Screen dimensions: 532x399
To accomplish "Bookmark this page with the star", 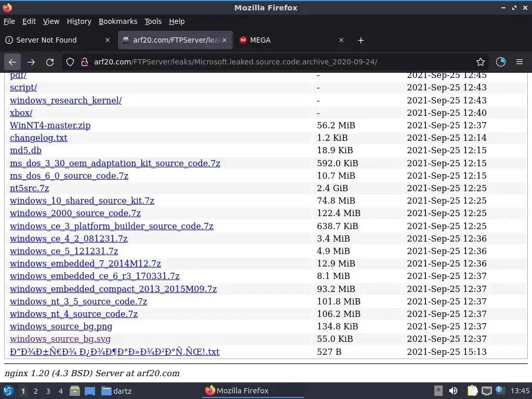I will tap(481, 62).
